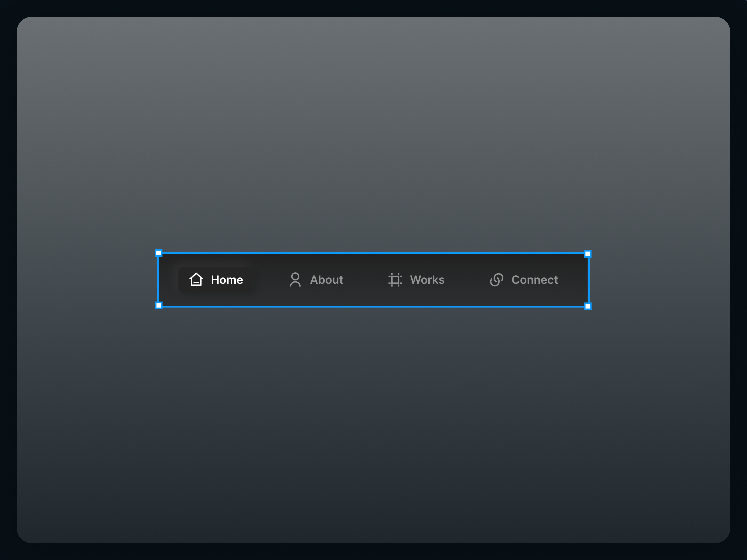Click the top-left selection resize handle
The height and width of the screenshot is (560, 747).
(159, 253)
